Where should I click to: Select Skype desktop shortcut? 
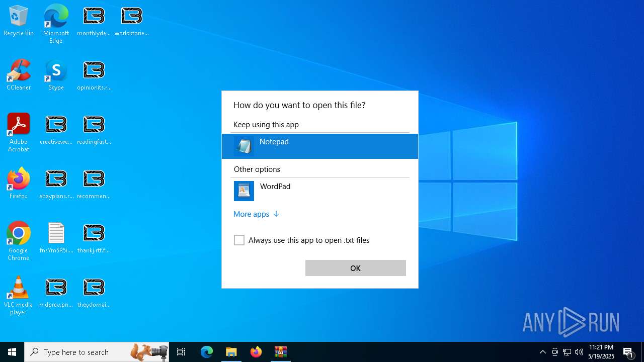click(x=56, y=75)
